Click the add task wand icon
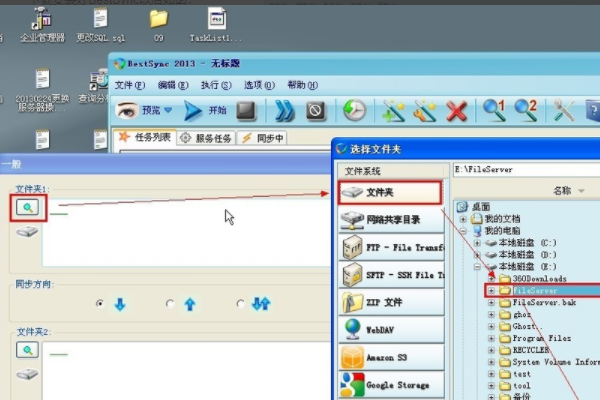The height and width of the screenshot is (400, 600). (394, 111)
